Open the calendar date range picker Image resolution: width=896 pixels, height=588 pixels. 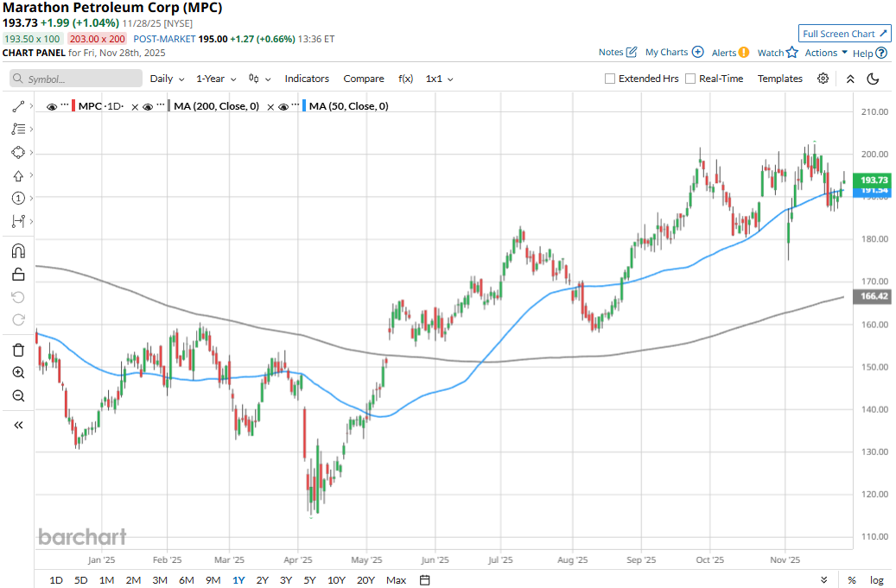click(x=424, y=579)
